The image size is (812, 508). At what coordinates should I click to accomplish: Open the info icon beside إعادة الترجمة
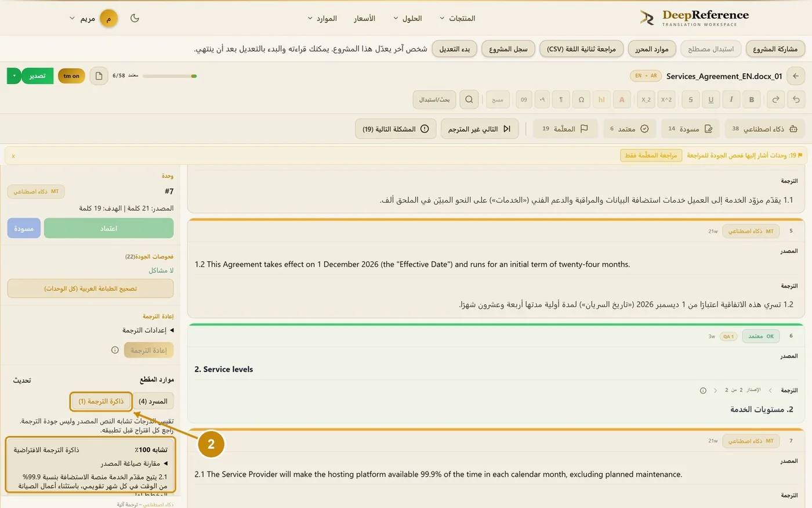point(115,350)
